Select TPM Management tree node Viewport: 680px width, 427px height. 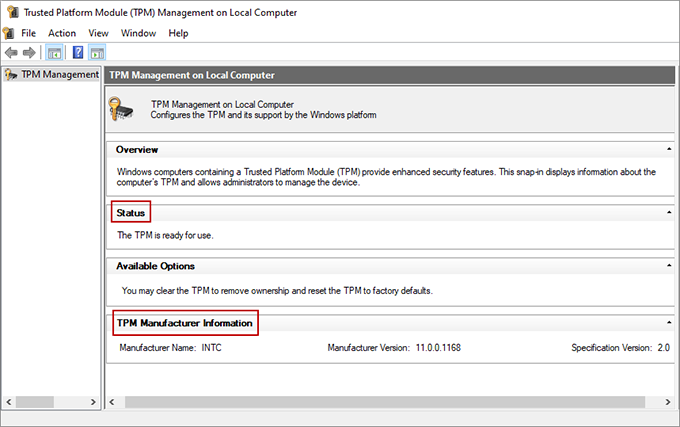[59, 74]
